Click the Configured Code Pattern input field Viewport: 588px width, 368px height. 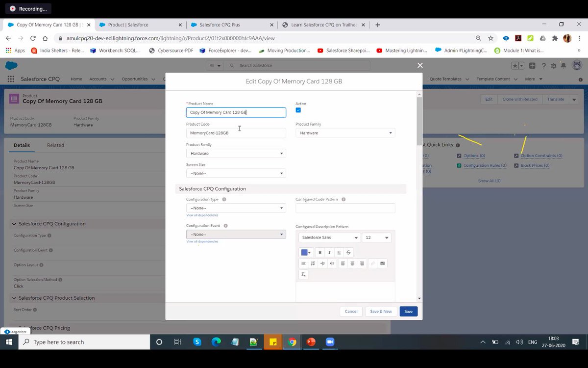(x=345, y=208)
